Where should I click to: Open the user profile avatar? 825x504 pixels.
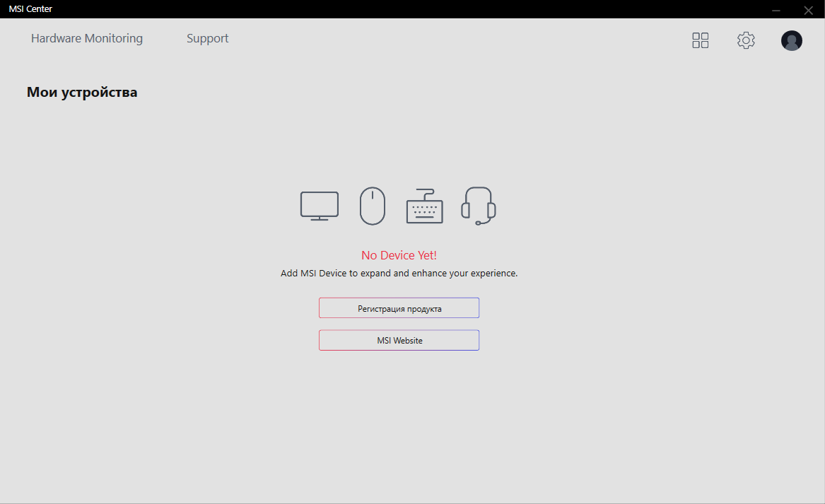click(791, 40)
